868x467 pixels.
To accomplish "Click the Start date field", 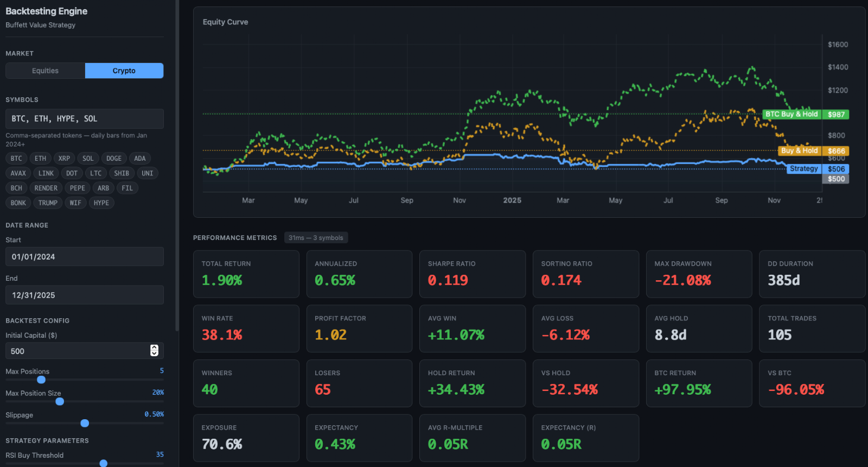I will point(85,257).
